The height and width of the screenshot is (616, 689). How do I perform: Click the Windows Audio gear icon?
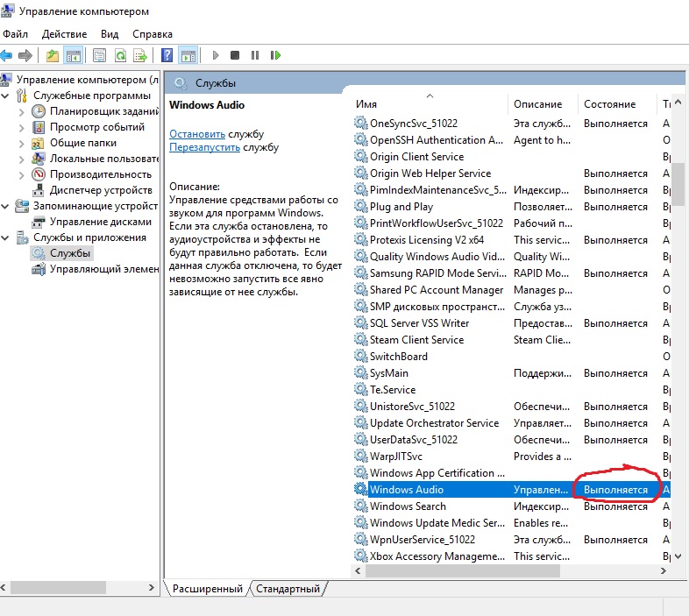361,489
